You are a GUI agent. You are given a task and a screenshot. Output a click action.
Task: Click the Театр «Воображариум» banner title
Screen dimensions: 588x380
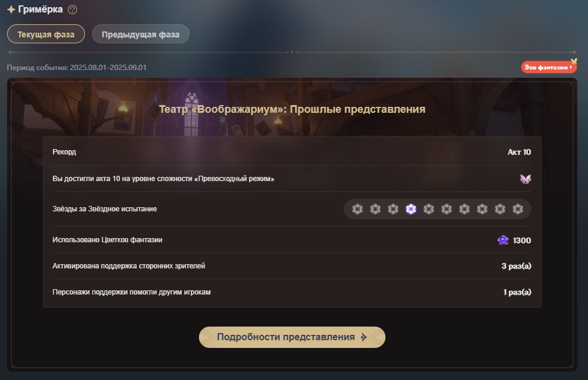point(292,109)
